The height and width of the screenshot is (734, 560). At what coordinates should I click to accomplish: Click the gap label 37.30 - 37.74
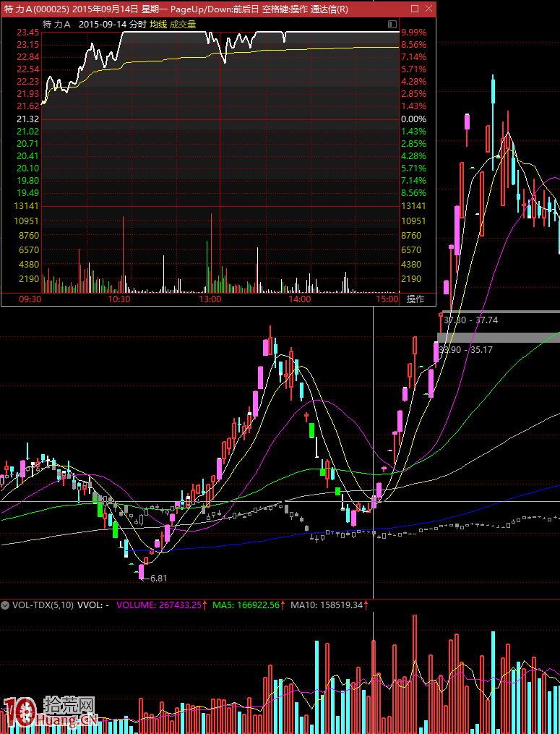pyautogui.click(x=470, y=320)
